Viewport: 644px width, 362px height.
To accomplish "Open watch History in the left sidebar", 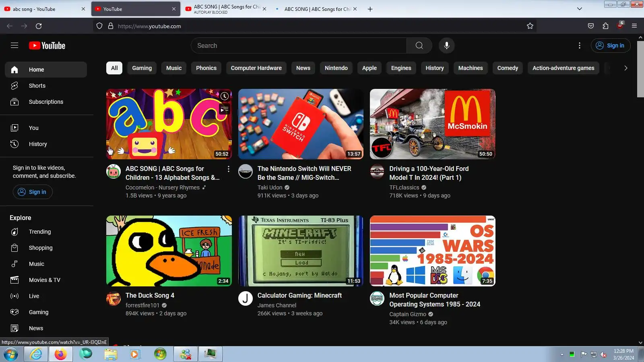I will click(46, 144).
